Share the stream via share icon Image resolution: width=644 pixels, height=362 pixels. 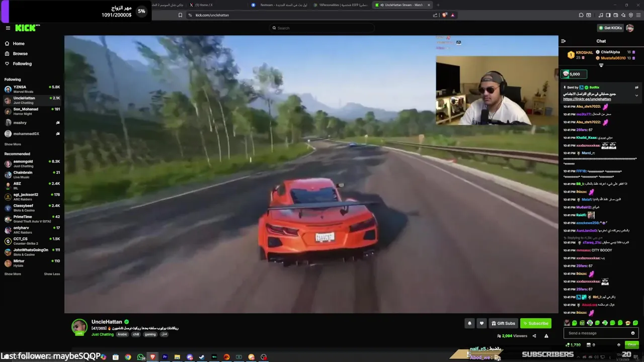(534, 336)
